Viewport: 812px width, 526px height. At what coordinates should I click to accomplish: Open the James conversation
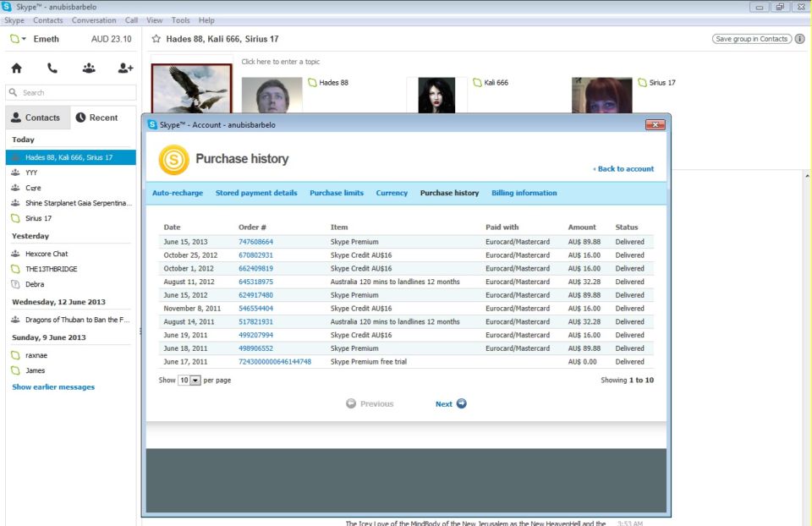coord(71,370)
